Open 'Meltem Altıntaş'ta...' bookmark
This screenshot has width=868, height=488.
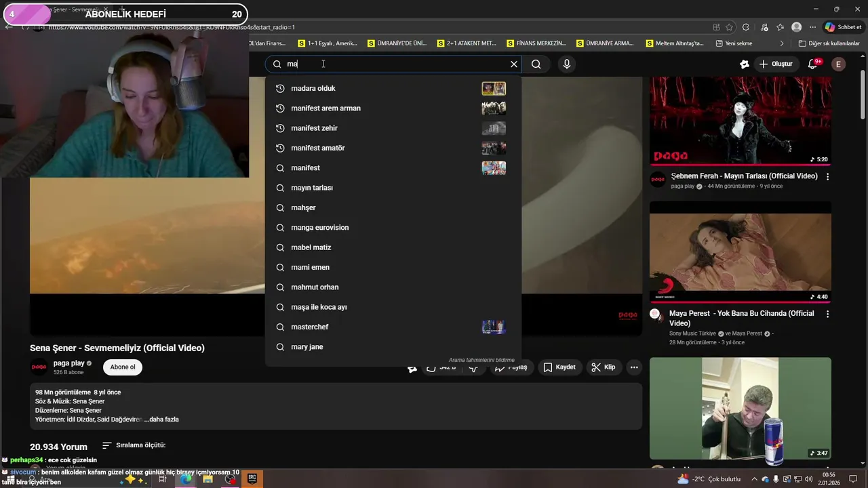click(674, 43)
